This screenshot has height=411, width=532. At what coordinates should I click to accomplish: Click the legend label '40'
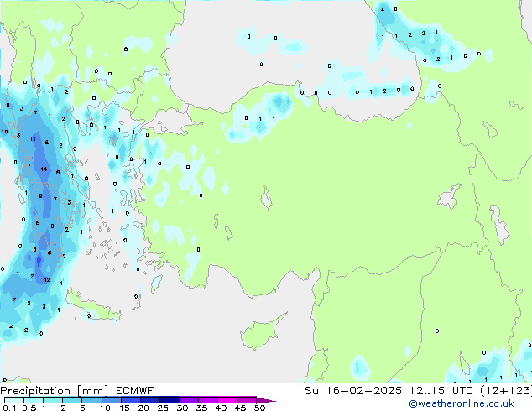pyautogui.click(x=221, y=408)
